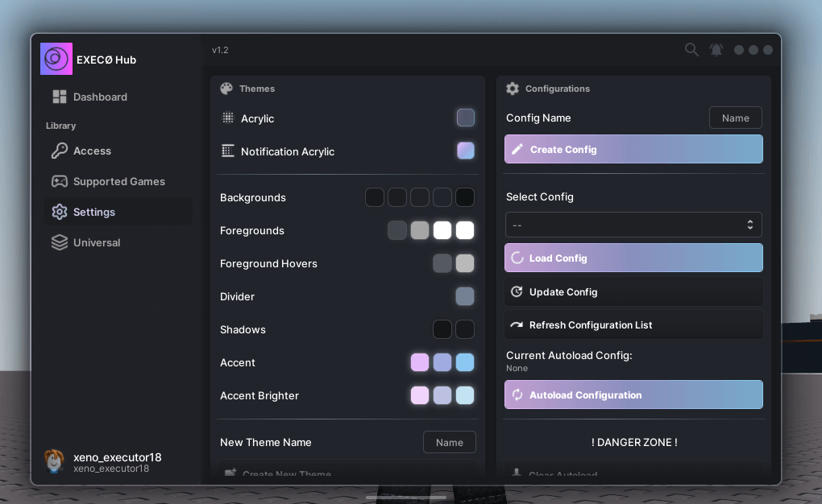Open the Universal section
Image resolution: width=822 pixels, height=504 pixels.
click(118, 242)
